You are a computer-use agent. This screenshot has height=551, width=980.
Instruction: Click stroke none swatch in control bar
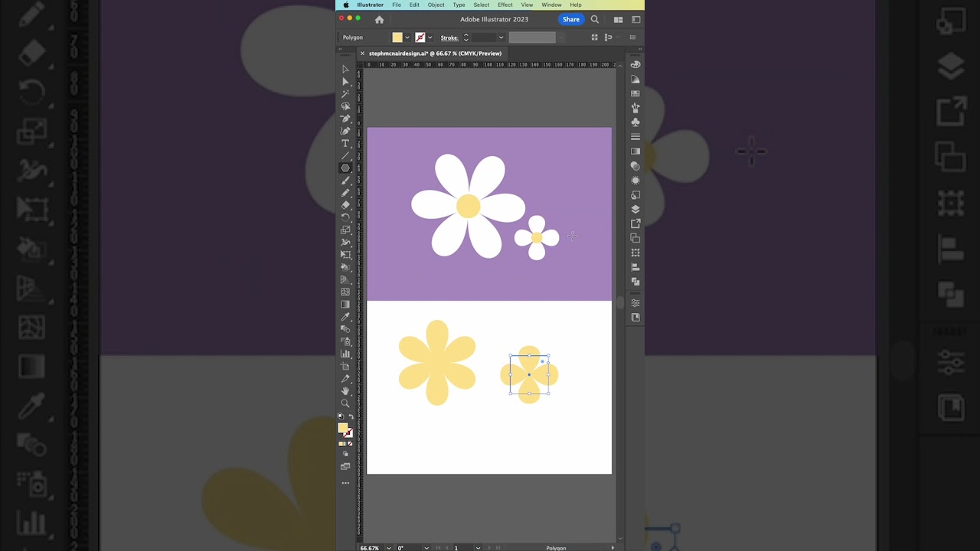[420, 37]
